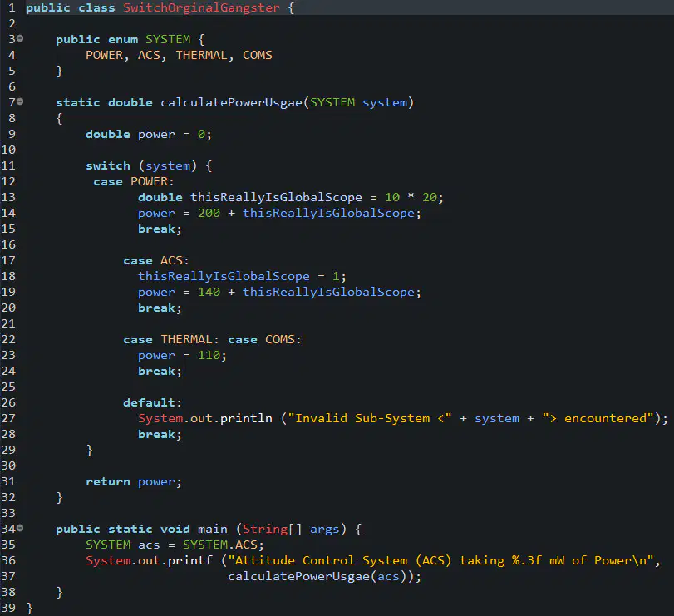Click the value 110 on line 23
This screenshot has width=674, height=616.
pyautogui.click(x=209, y=355)
